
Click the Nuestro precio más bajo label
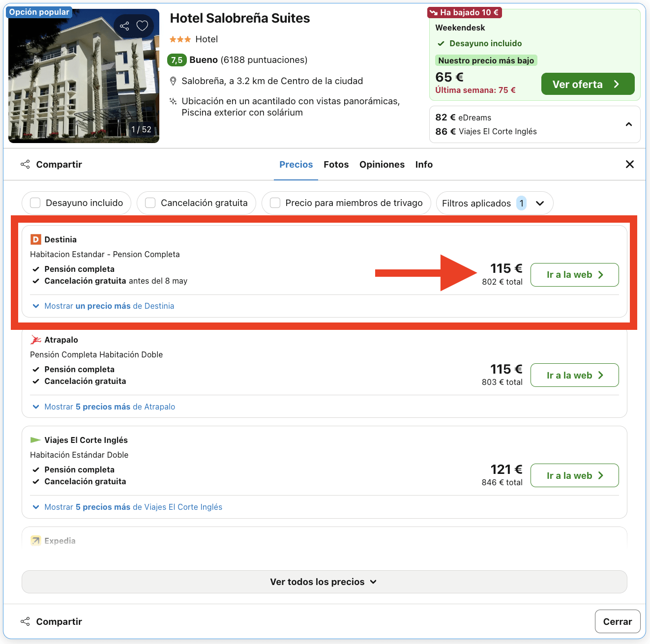pos(486,60)
